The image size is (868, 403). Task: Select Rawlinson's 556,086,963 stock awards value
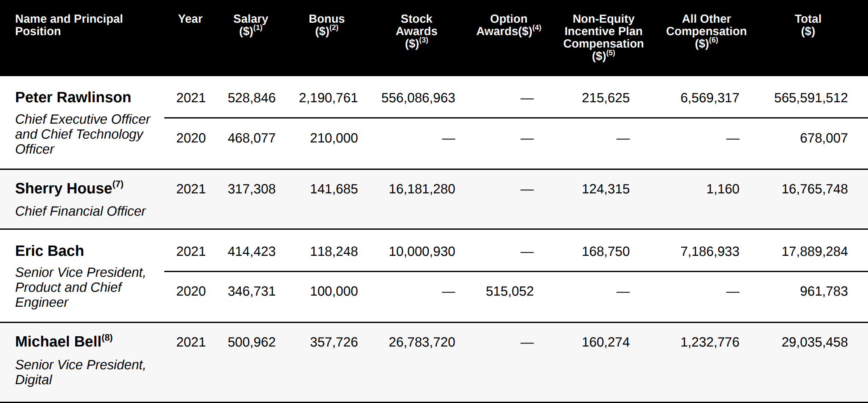[x=418, y=98]
